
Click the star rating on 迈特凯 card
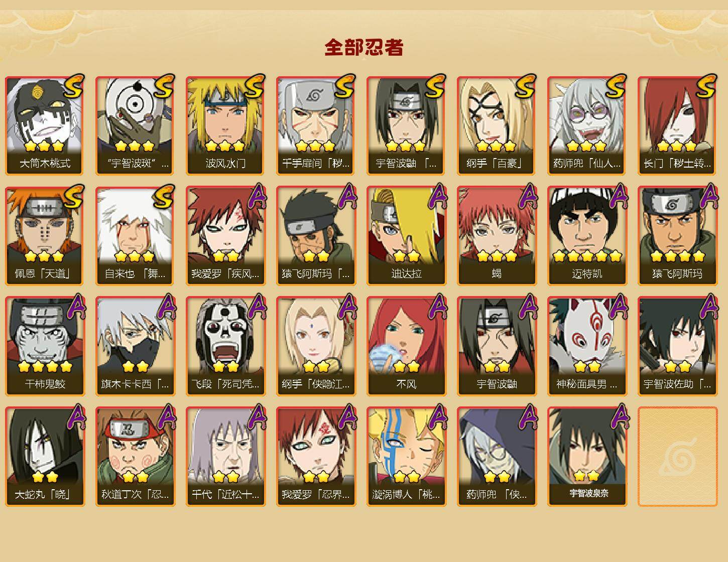tap(587, 256)
